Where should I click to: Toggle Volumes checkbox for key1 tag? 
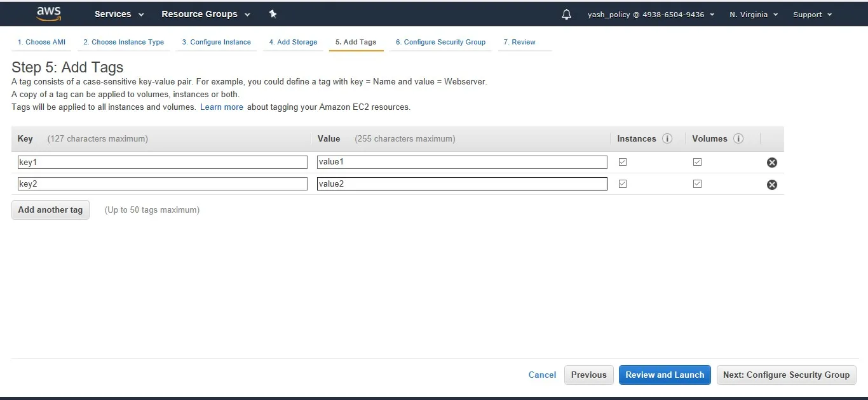[x=697, y=162]
